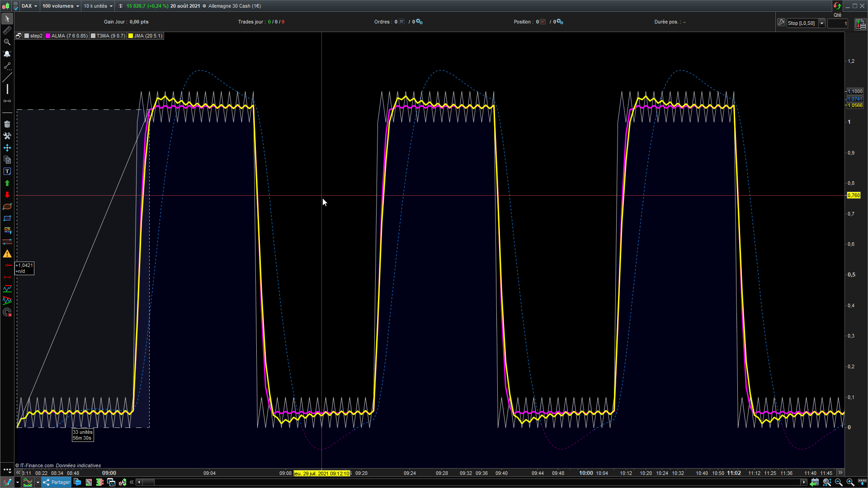Select the trash delete-objects tool
Screen dimensions: 868x488
click(7, 124)
